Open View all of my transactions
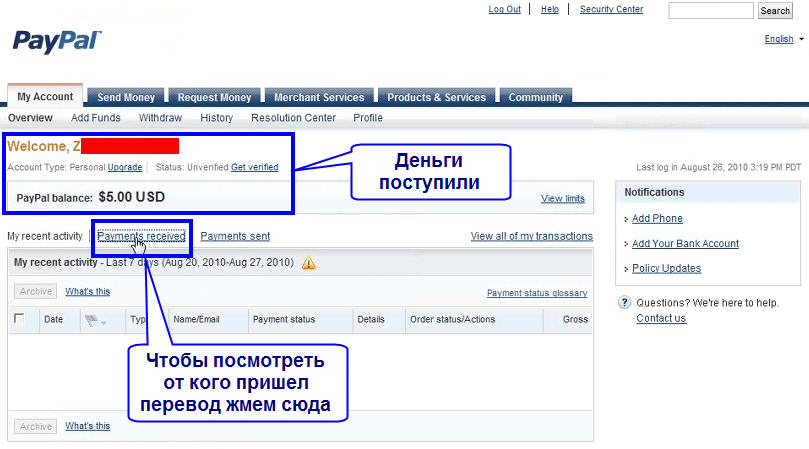 pos(531,236)
